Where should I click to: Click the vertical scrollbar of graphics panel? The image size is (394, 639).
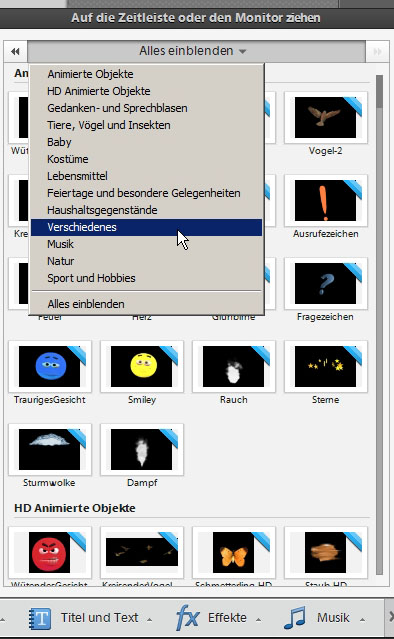[379, 324]
